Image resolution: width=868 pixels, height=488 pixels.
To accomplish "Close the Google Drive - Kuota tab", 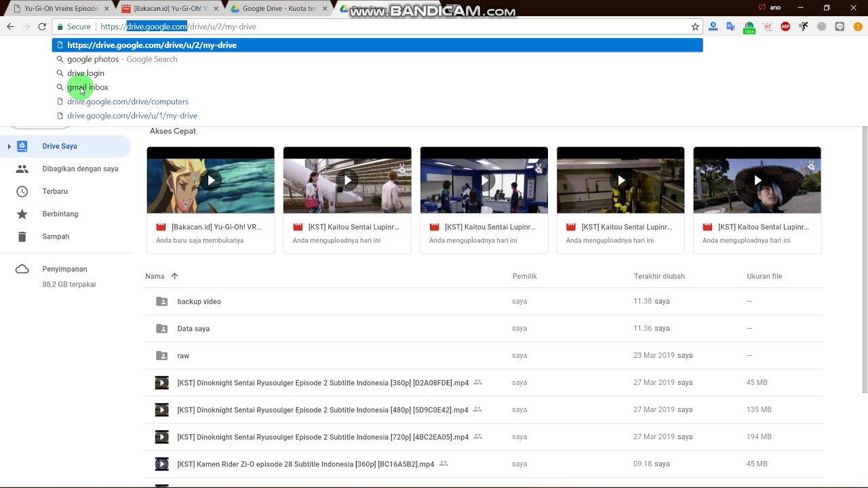I will point(325,9).
